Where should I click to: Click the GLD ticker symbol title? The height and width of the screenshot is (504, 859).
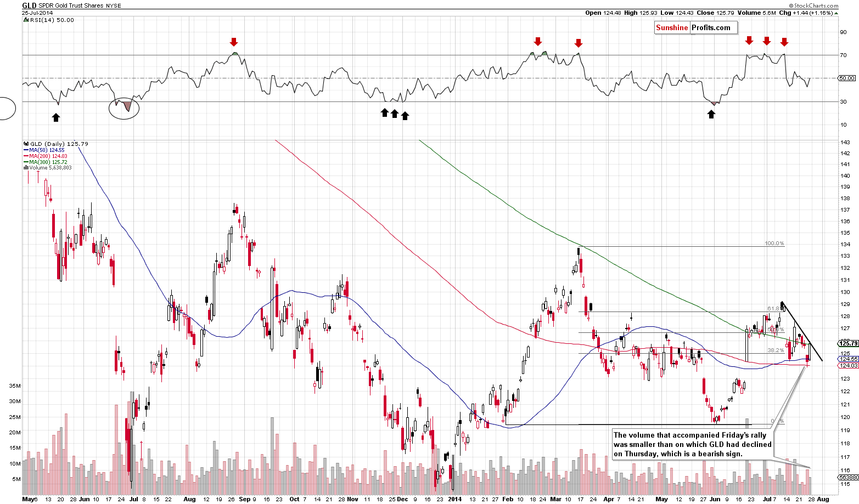click(29, 5)
